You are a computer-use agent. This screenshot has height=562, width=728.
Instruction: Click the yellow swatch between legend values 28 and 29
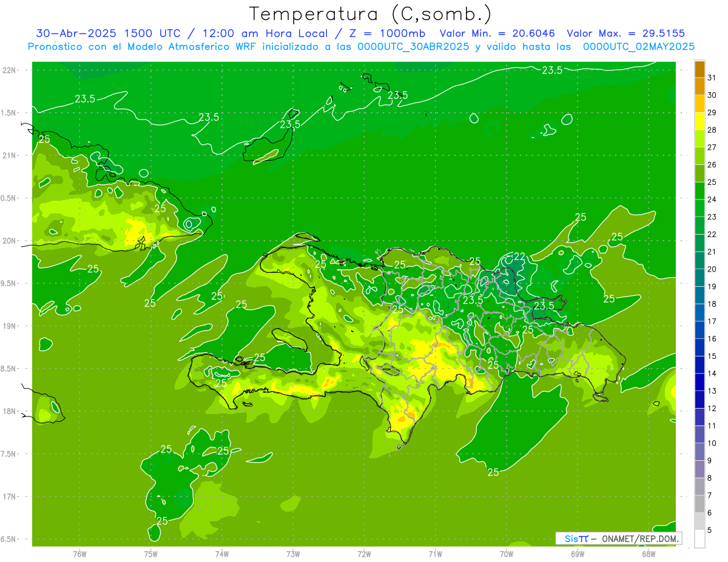[x=700, y=121]
